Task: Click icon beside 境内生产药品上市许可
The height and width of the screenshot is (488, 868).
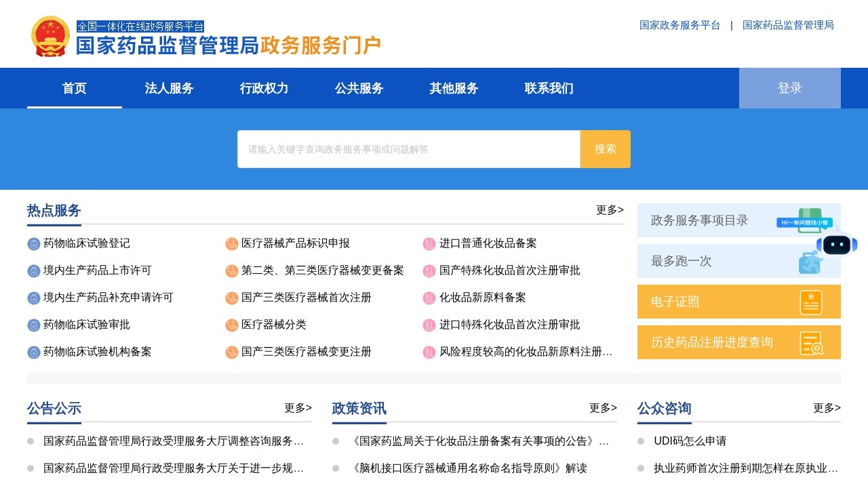Action: point(34,271)
